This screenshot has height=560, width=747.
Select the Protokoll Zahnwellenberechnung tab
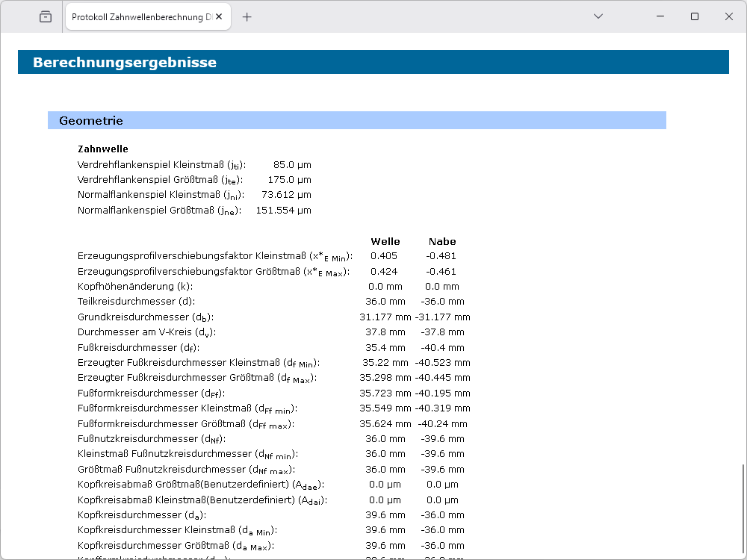[x=140, y=16]
